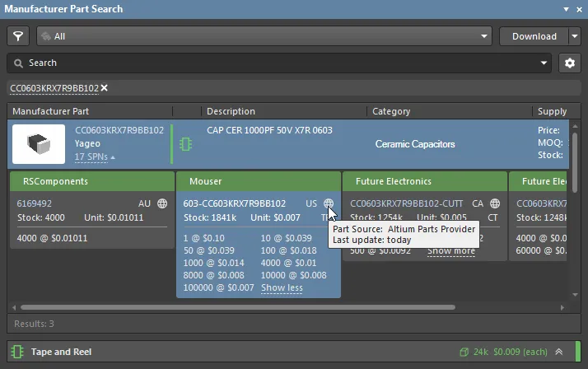Screen dimensions: 588x369
Task: Click the Yageo manufacturer name
Action: tap(87, 143)
